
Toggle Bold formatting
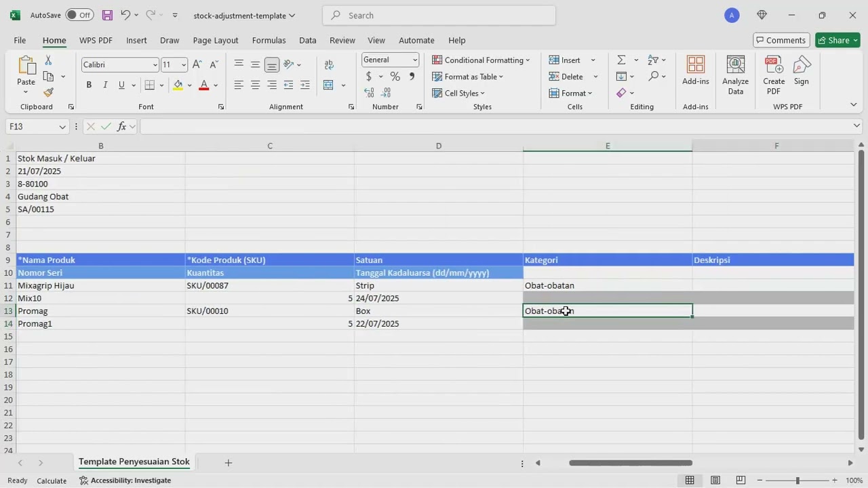[x=89, y=85]
